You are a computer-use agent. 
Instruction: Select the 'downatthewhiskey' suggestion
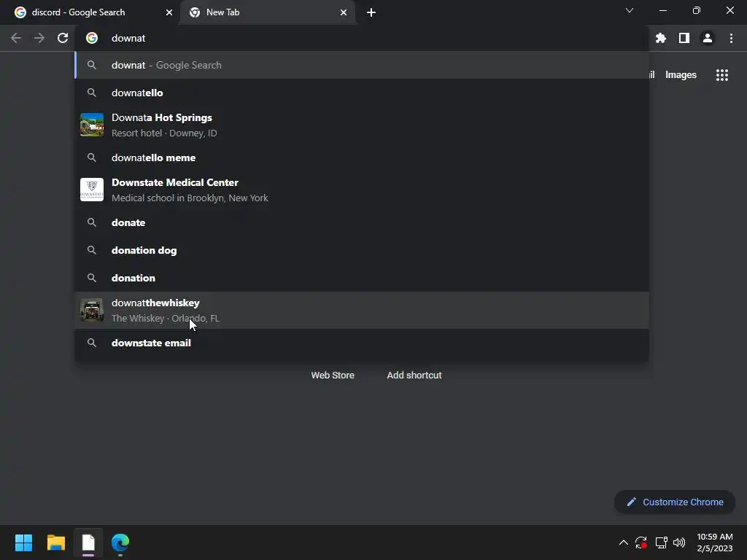point(362,310)
